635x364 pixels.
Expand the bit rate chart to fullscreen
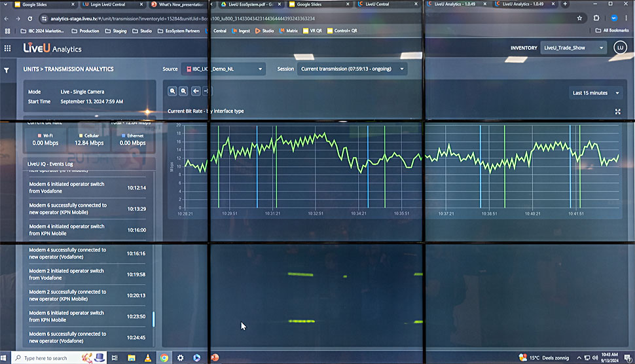tap(617, 112)
